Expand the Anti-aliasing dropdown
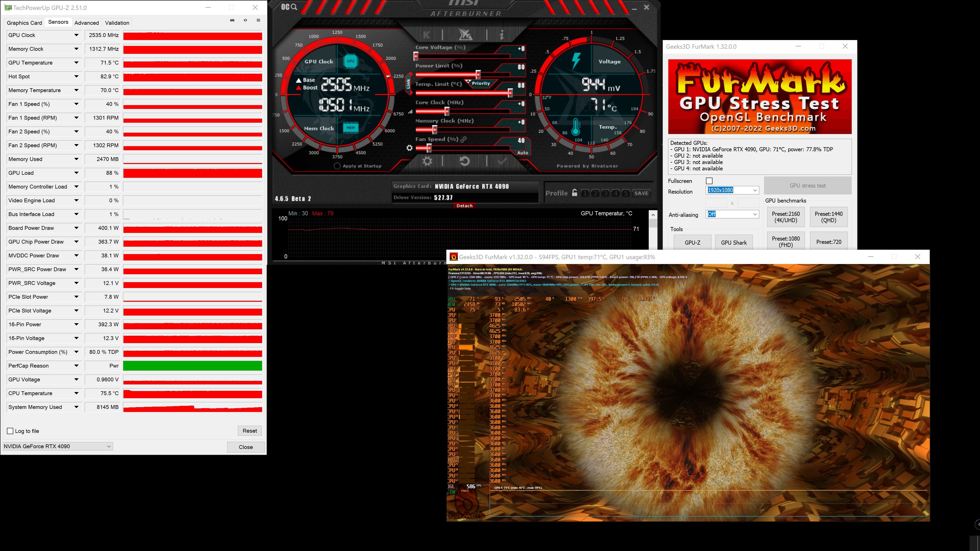Image resolution: width=980 pixels, height=551 pixels. coord(732,215)
